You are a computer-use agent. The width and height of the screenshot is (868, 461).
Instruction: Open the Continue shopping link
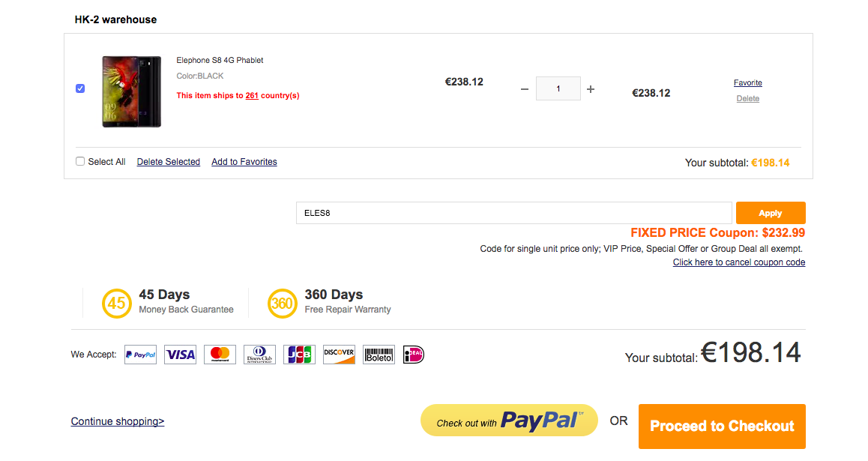pos(118,421)
